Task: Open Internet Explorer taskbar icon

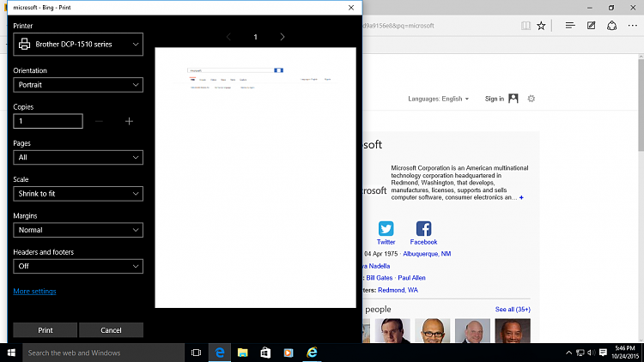Action: click(312, 353)
